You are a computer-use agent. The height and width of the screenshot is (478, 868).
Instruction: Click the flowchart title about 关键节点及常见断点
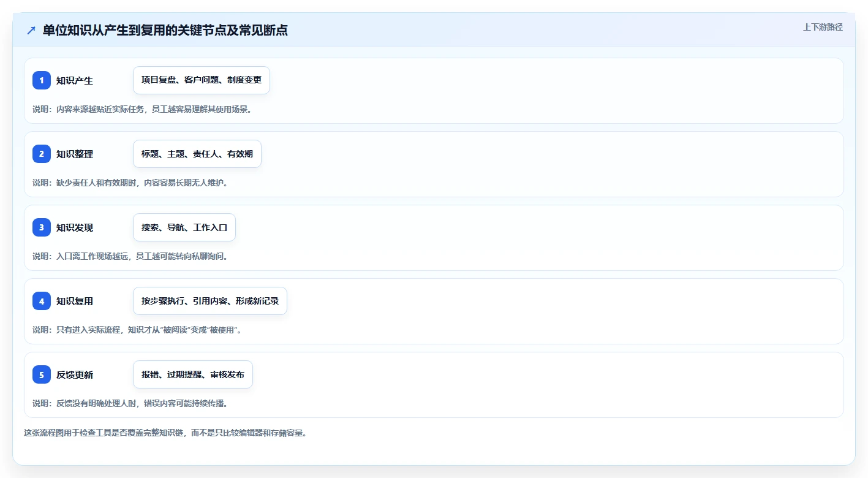[x=165, y=30]
